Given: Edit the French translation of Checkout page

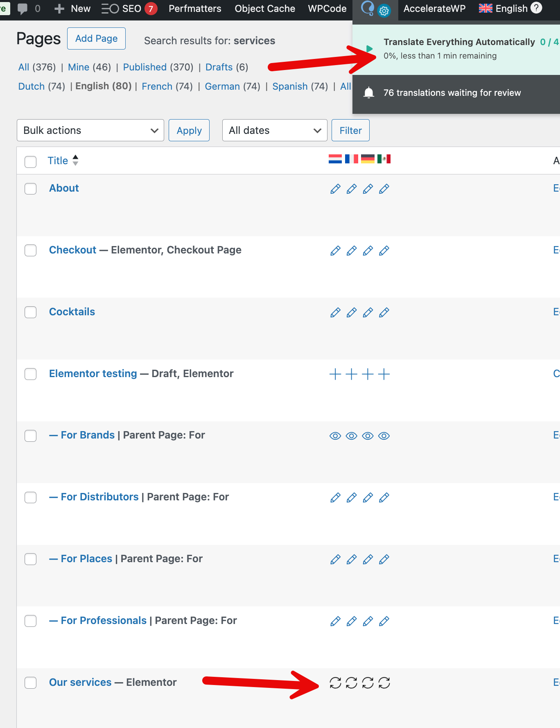Looking at the screenshot, I should (351, 251).
